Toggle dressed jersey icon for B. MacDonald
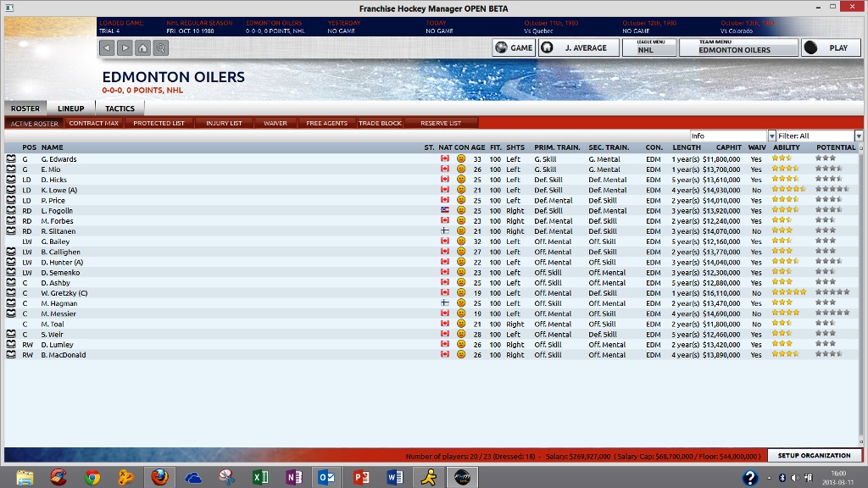 point(11,355)
